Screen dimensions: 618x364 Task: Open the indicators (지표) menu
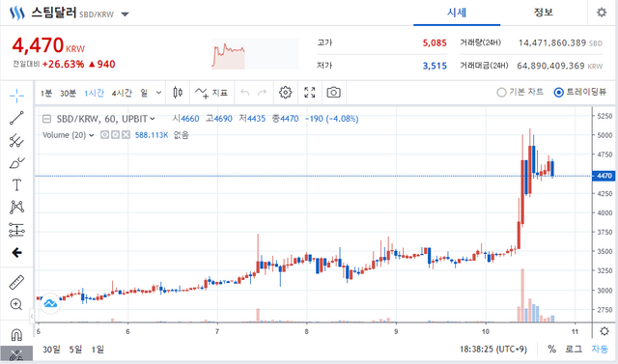(x=211, y=93)
